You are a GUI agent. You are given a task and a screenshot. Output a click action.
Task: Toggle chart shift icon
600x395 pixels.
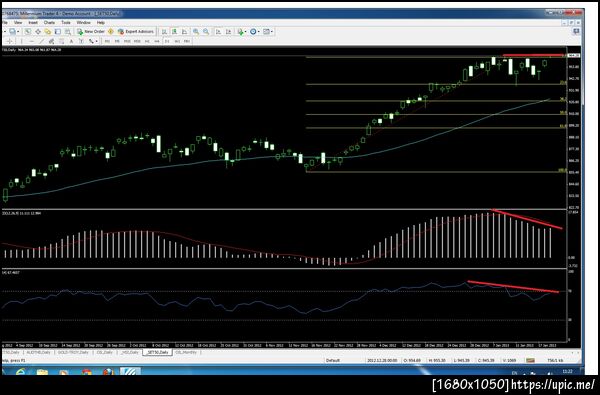(228, 32)
